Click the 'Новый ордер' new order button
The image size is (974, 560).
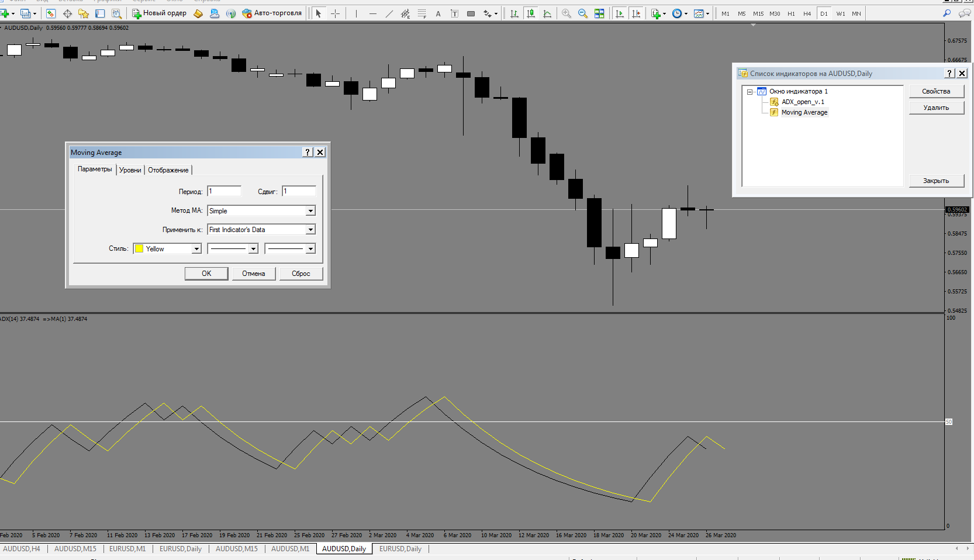[x=159, y=13]
